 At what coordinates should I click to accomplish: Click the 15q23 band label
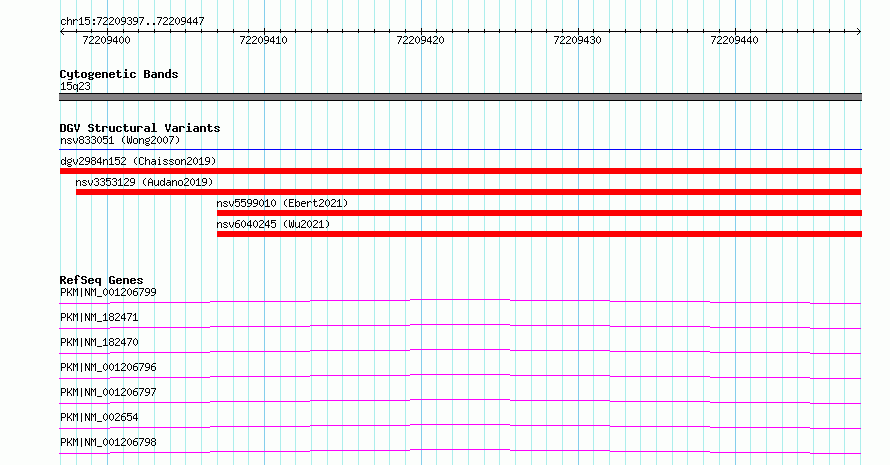click(x=75, y=86)
